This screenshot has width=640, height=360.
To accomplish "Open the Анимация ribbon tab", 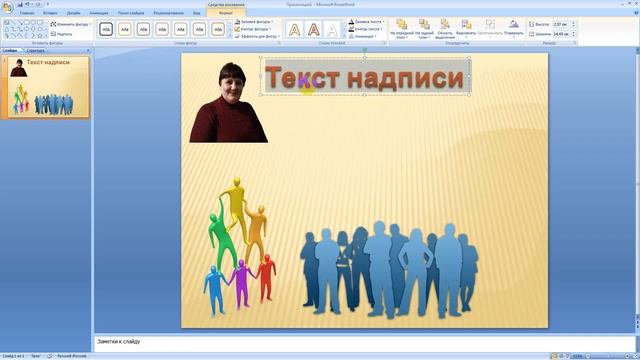I will pos(99,13).
